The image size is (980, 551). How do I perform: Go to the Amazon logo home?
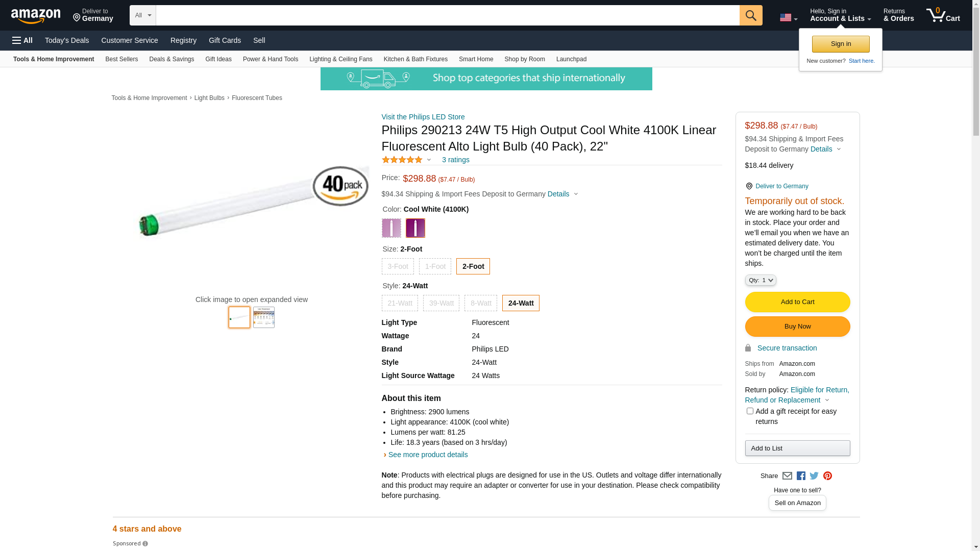pyautogui.click(x=36, y=16)
